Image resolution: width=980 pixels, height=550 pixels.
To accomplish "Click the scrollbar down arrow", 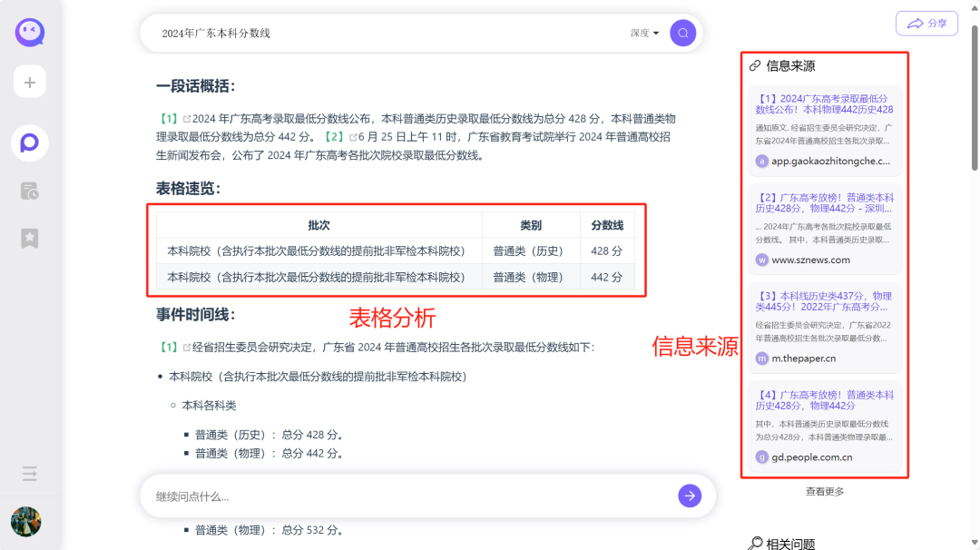I will point(975,543).
